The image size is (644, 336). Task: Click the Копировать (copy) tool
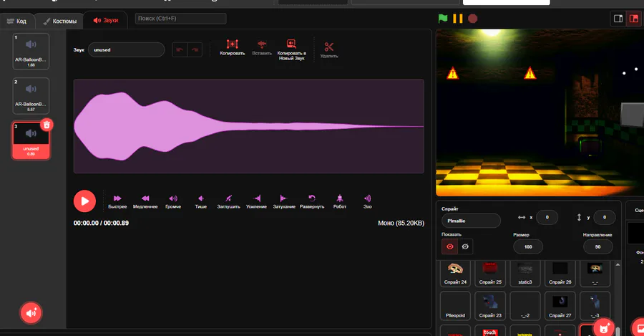[232, 47]
